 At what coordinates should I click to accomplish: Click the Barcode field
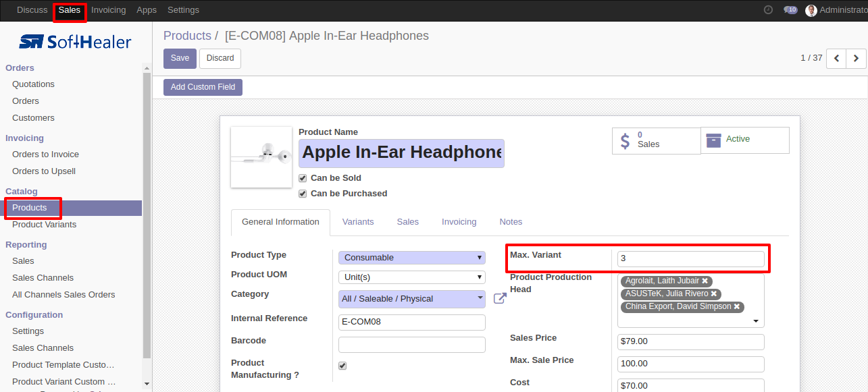coord(412,345)
